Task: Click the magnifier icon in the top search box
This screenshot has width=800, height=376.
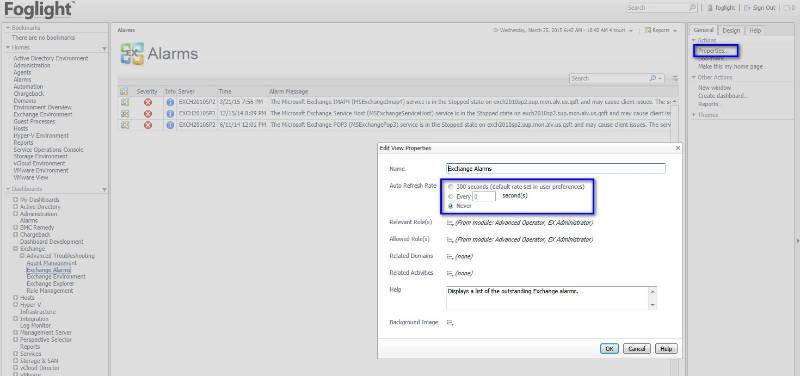Action: 692,8
